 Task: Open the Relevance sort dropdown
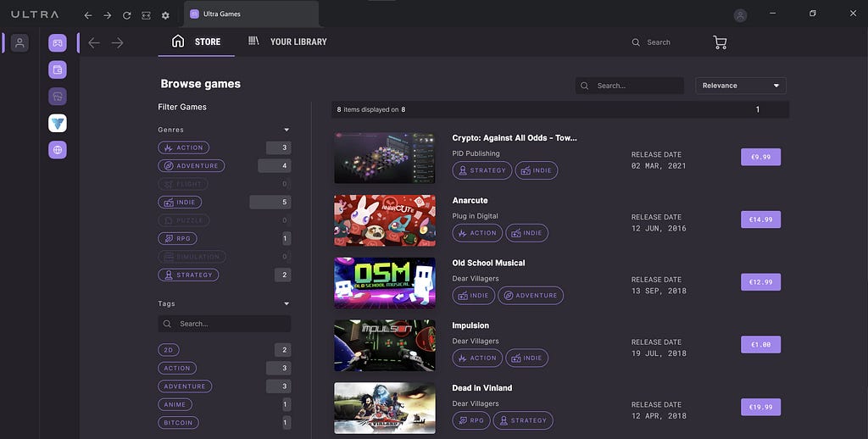(x=741, y=86)
